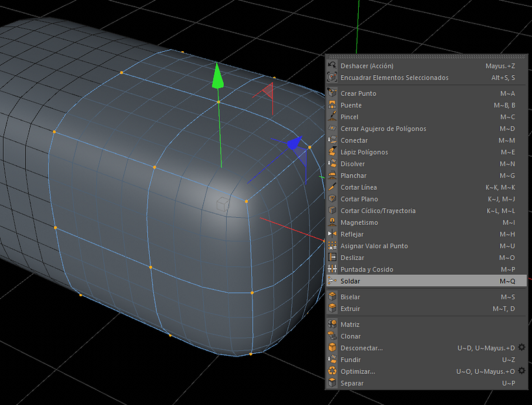Click the Matriz icon
532x405 pixels.
point(332,325)
